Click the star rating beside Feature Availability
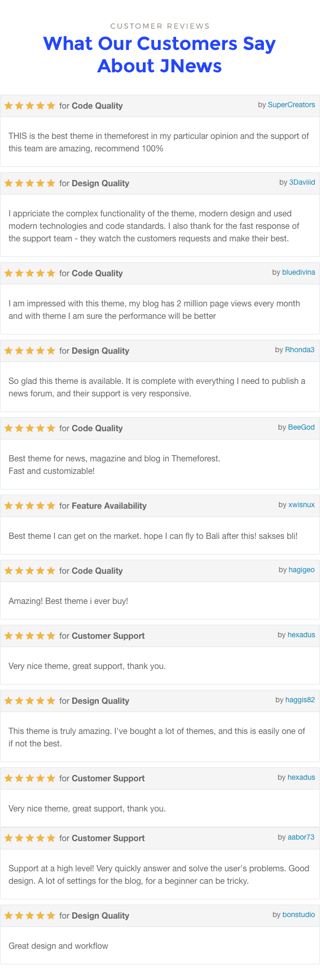The height and width of the screenshot is (980, 320). coord(30,506)
